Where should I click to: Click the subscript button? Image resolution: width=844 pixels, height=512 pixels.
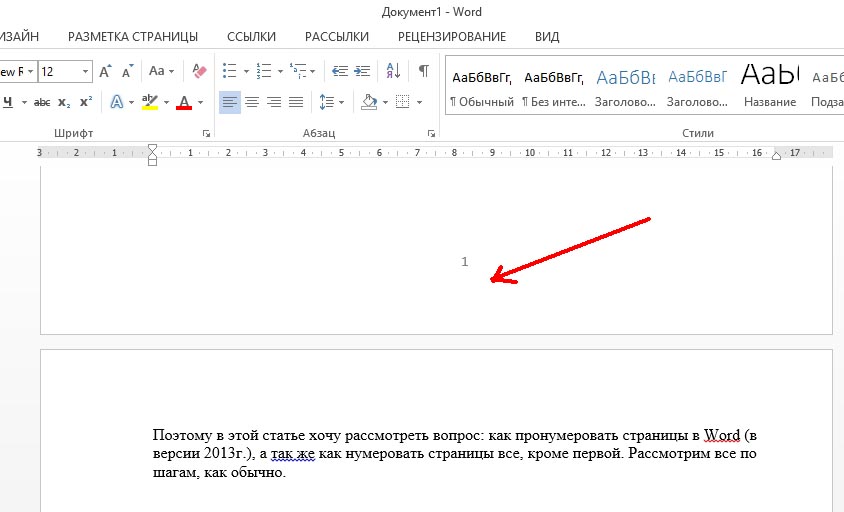(64, 102)
